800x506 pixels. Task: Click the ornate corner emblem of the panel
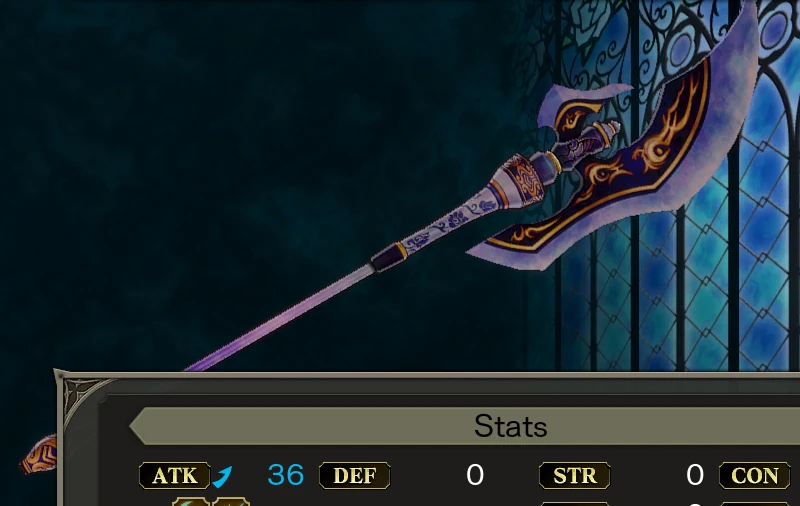82,398
